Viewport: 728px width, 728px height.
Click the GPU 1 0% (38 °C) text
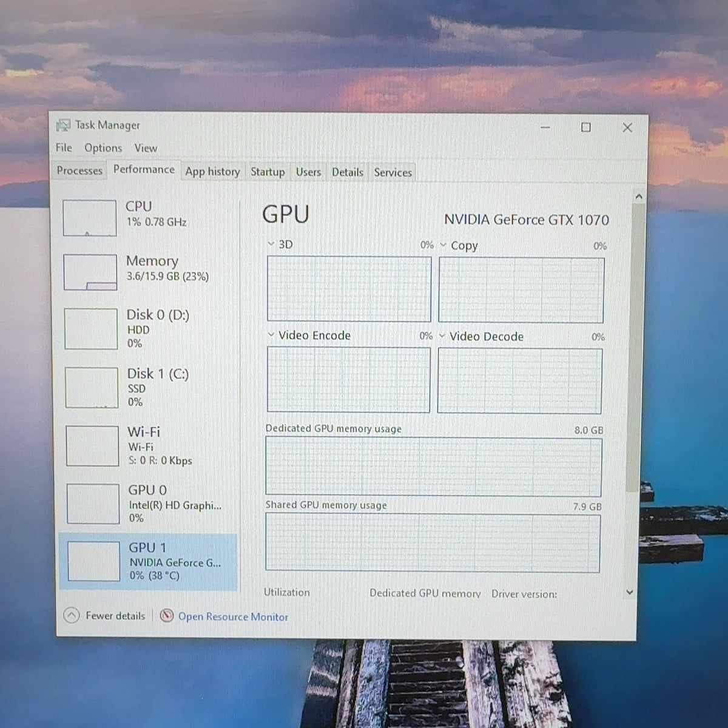click(x=155, y=576)
